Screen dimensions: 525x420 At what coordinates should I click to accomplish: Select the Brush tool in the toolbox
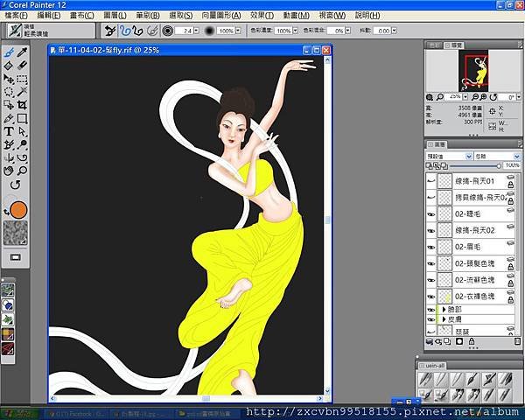(x=9, y=52)
